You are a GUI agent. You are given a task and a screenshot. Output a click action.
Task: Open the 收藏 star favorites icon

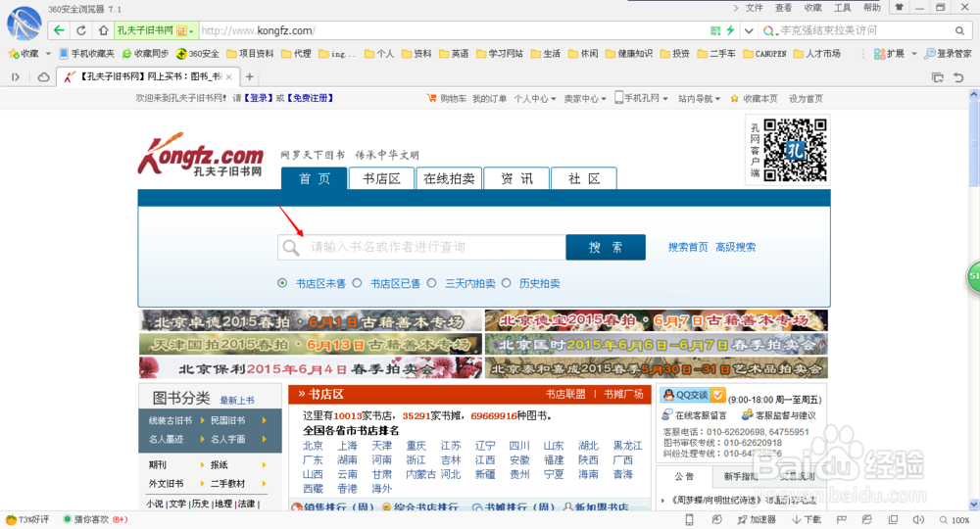[13, 54]
